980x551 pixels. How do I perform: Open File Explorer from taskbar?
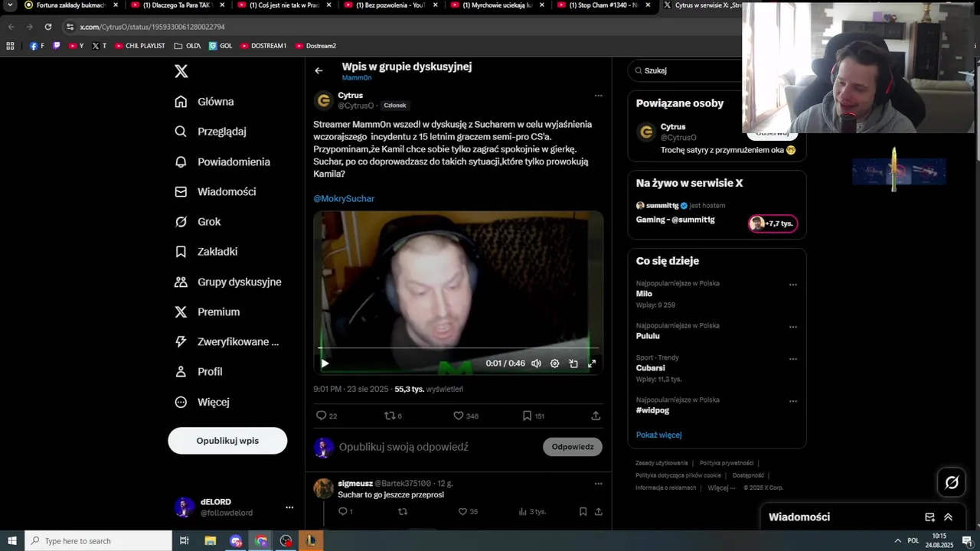tap(210, 541)
